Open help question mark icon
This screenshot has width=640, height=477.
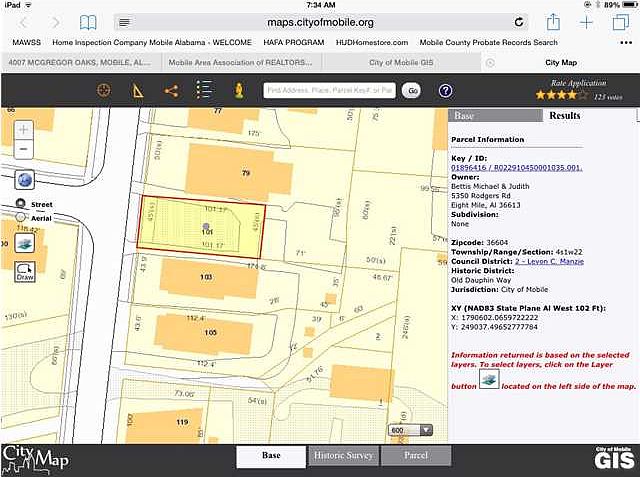point(445,91)
